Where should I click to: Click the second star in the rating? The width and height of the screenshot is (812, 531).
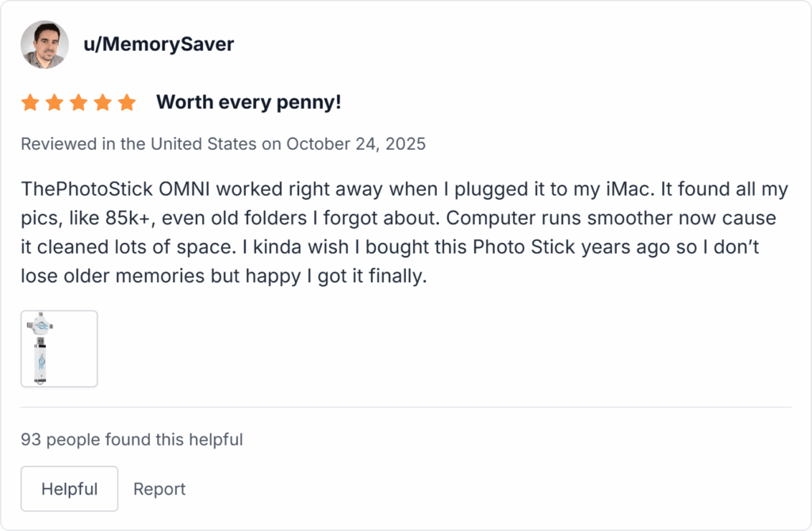(55, 101)
